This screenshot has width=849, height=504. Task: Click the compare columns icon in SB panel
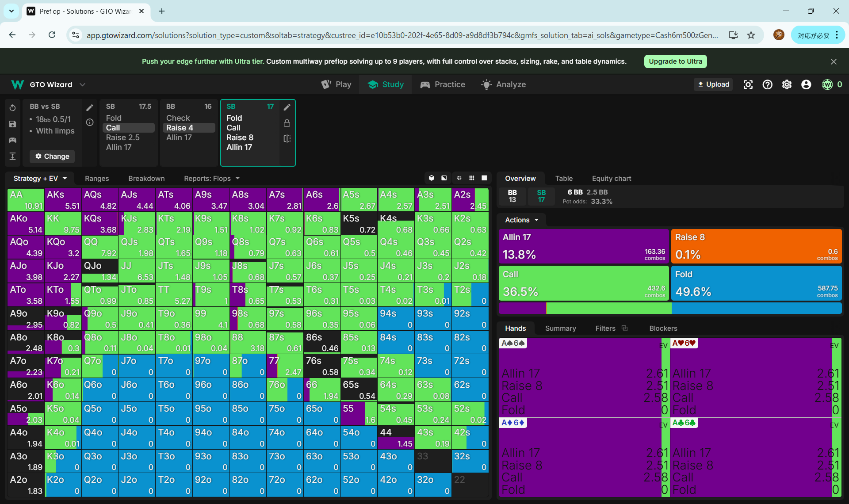pos(287,138)
